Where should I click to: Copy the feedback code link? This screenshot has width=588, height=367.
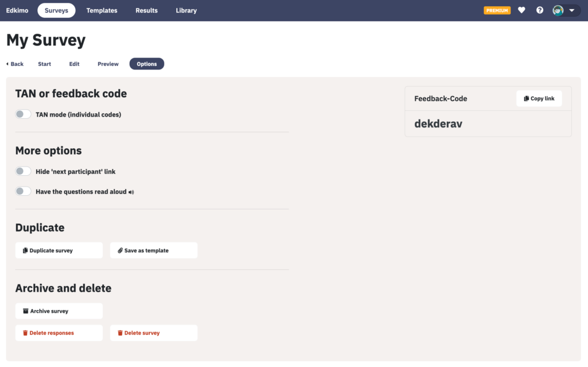(539, 98)
